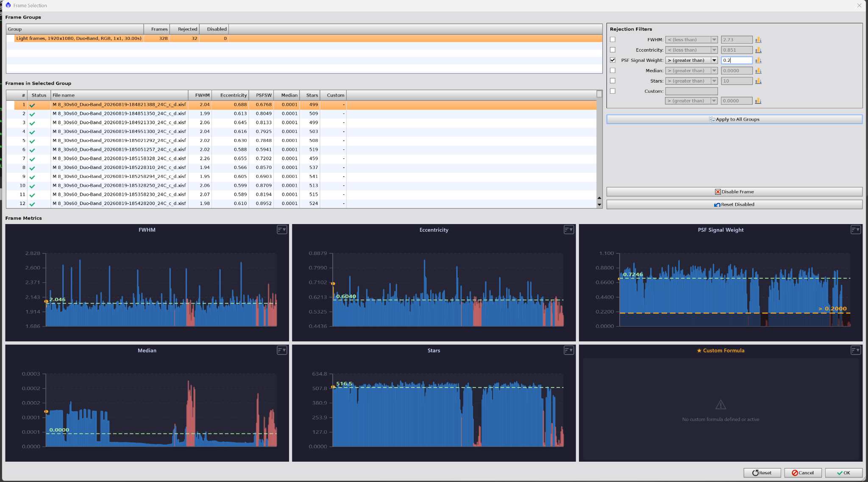Open the Eccentricity comparison operator dropdown
The image size is (868, 482).
click(691, 50)
